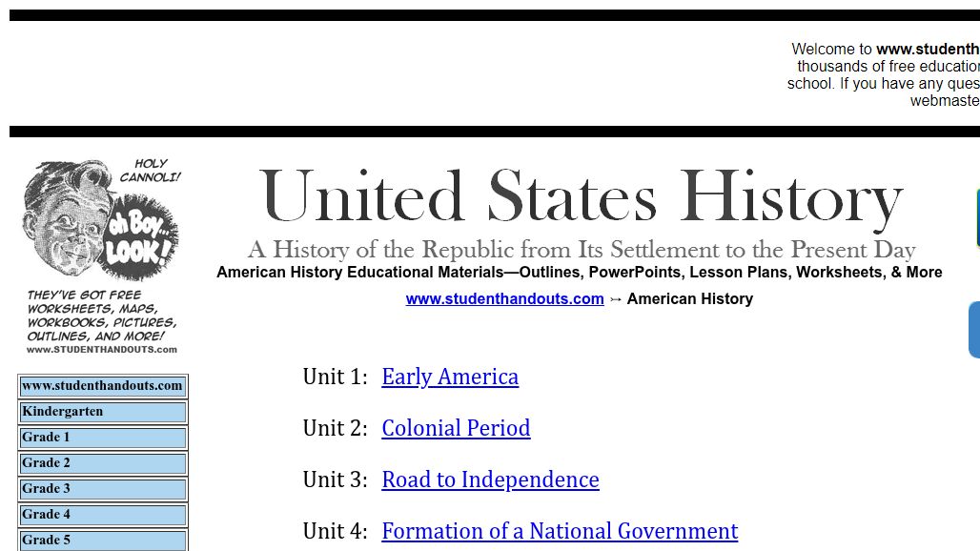Viewport: 980px width, 551px height.
Task: Click the www.studenthandouts.com sidebar home button
Action: pyautogui.click(x=102, y=386)
